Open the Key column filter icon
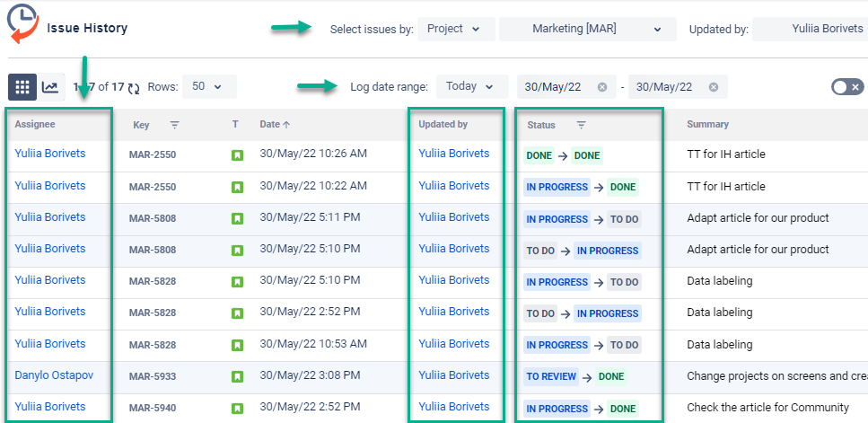The width and height of the screenshot is (868, 423). 174,125
